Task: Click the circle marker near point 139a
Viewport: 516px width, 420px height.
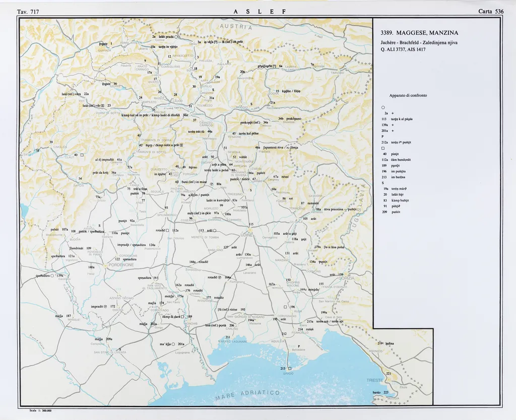Action: coord(52,276)
